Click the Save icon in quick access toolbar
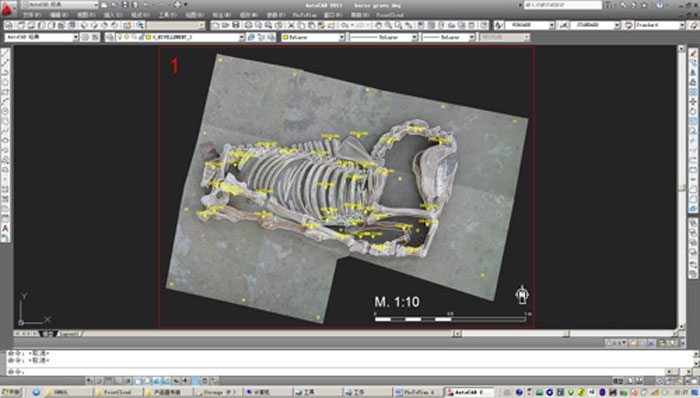 click(125, 5)
